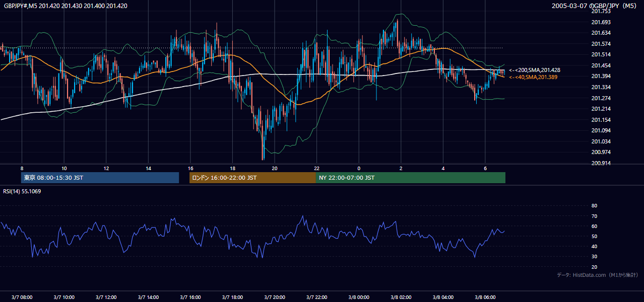
Task: Click the 201.274 price axis label
Action: tap(601, 98)
